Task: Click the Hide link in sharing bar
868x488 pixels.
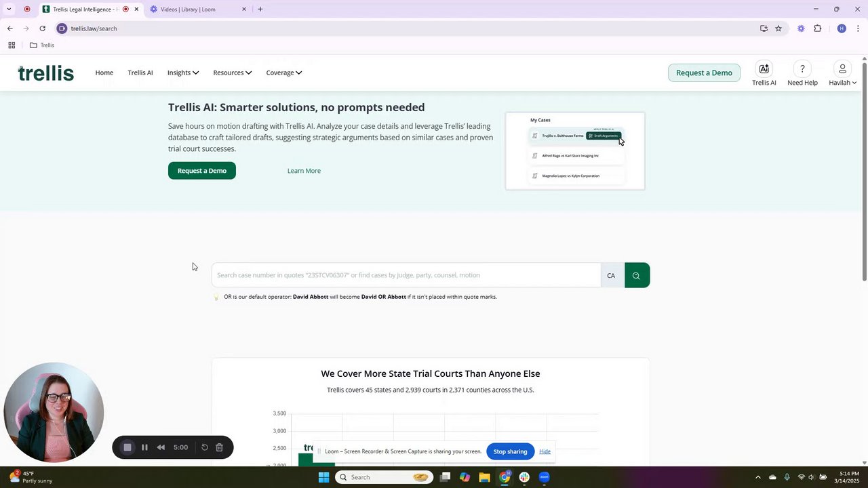Action: [545, 451]
